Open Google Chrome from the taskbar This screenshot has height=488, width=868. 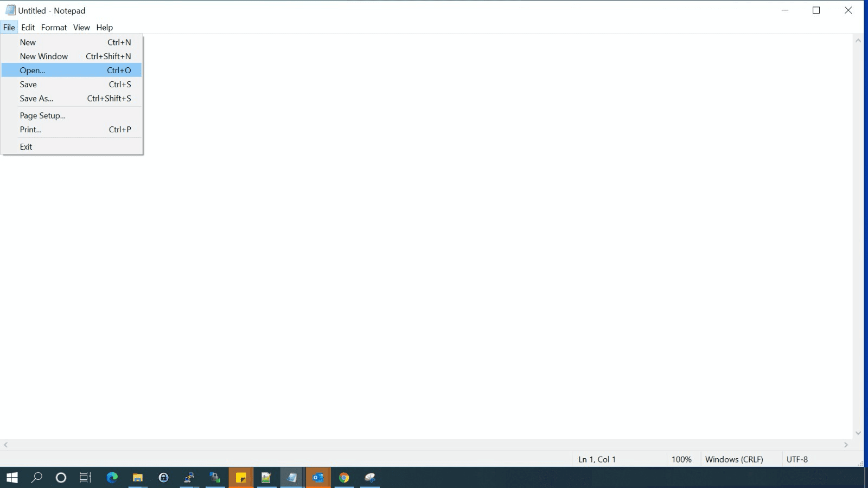[x=344, y=478]
